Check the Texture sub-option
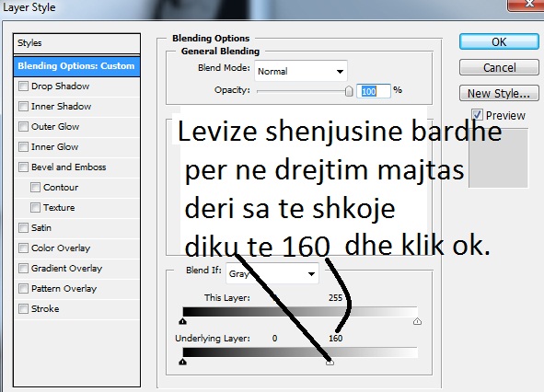The image size is (544, 392). 35,207
